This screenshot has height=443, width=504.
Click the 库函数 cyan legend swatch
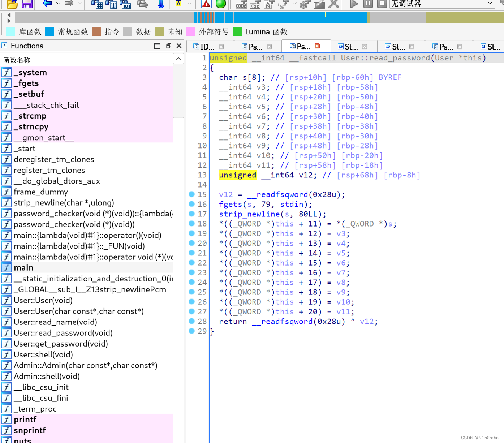[x=11, y=31]
